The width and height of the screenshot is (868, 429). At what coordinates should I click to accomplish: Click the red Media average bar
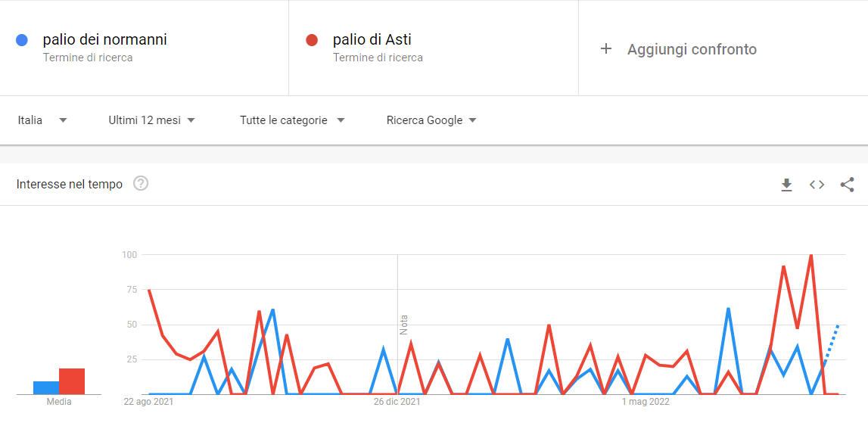(72, 381)
